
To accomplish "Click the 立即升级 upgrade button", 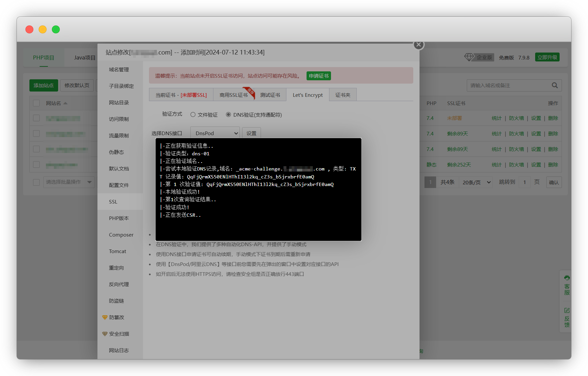I will click(547, 57).
